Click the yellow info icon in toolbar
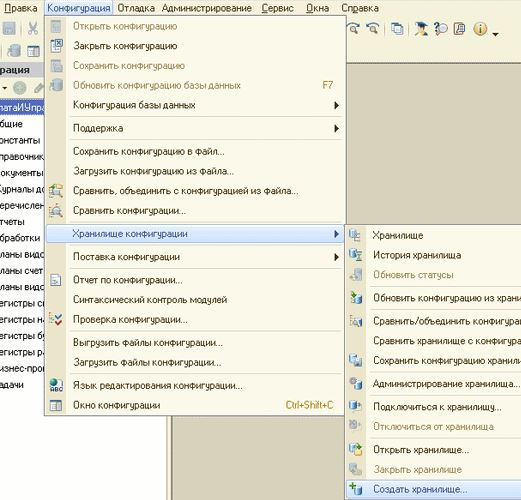The image size is (521, 500). click(x=480, y=29)
